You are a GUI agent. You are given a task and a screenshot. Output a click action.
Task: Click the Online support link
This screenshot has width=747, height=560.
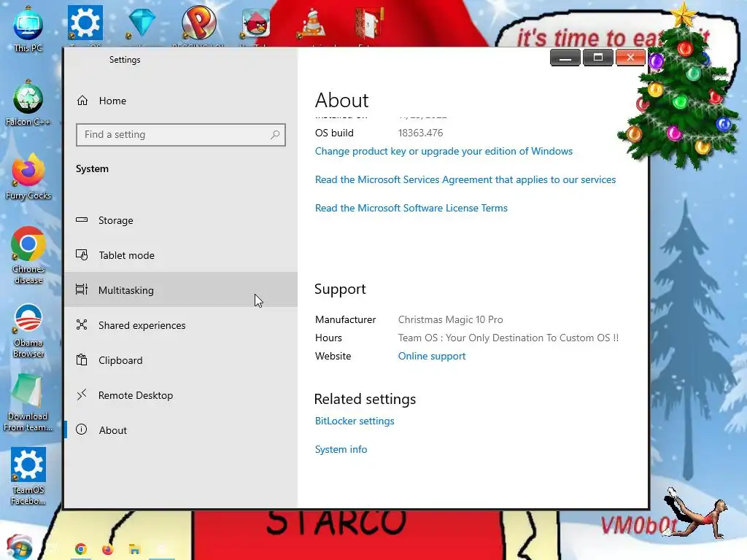pyautogui.click(x=432, y=356)
